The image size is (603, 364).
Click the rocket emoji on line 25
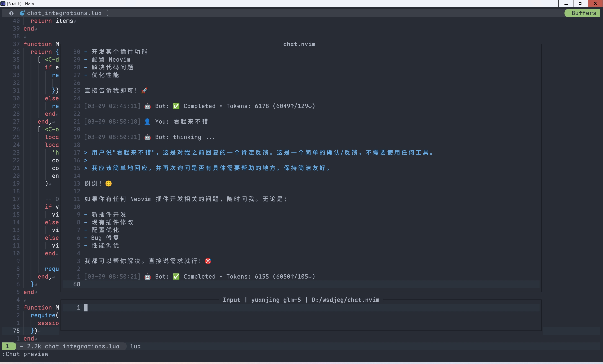click(x=144, y=90)
